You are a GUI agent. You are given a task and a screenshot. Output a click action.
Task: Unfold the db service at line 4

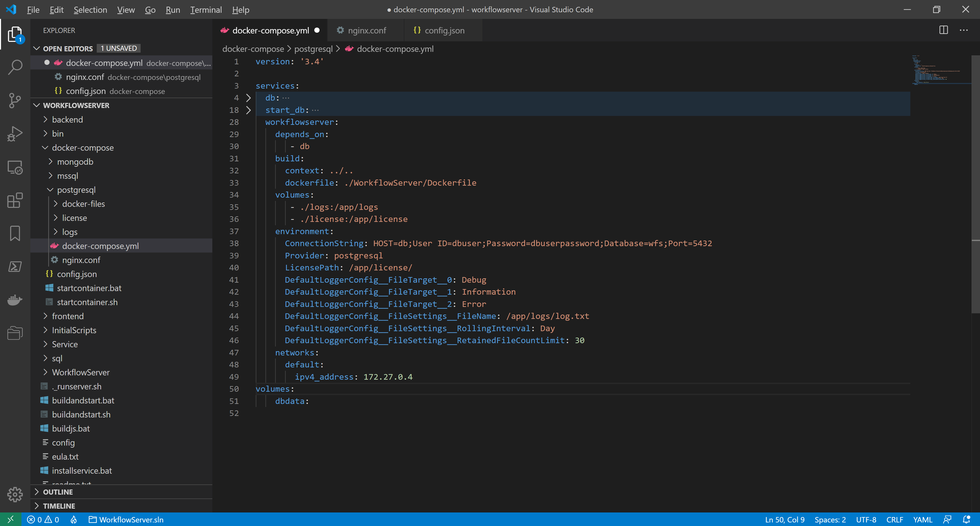tap(248, 98)
